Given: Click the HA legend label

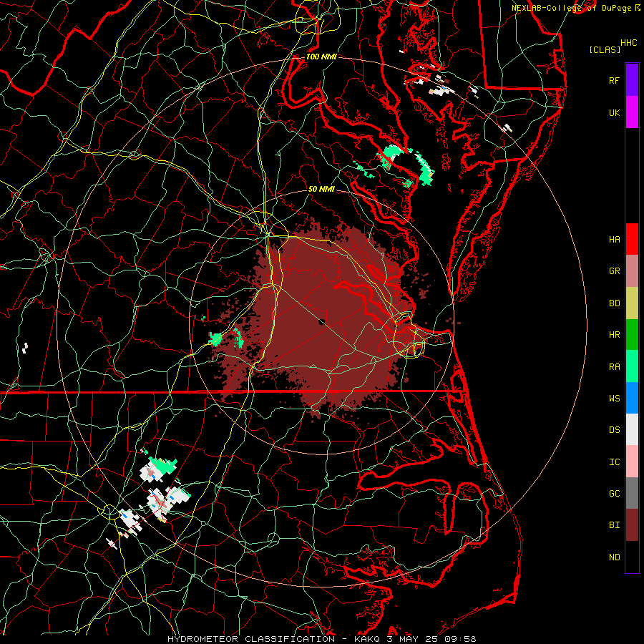Looking at the screenshot, I should 614,240.
